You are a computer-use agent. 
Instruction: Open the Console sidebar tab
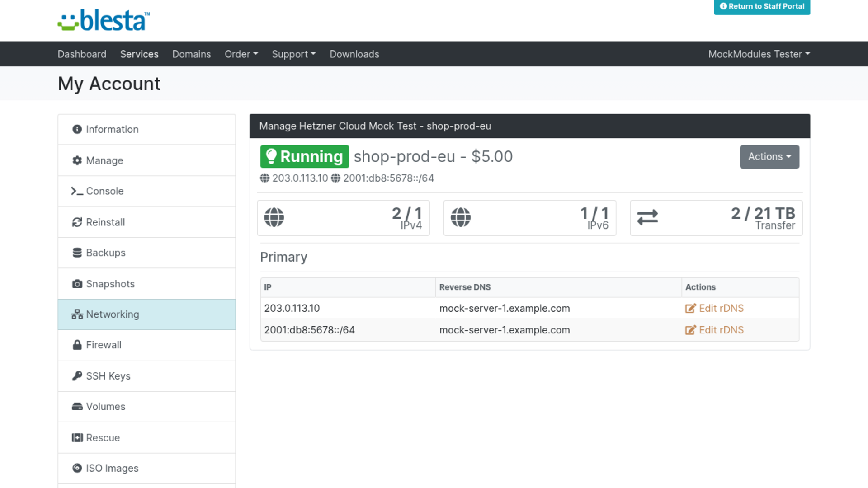pyautogui.click(x=147, y=191)
